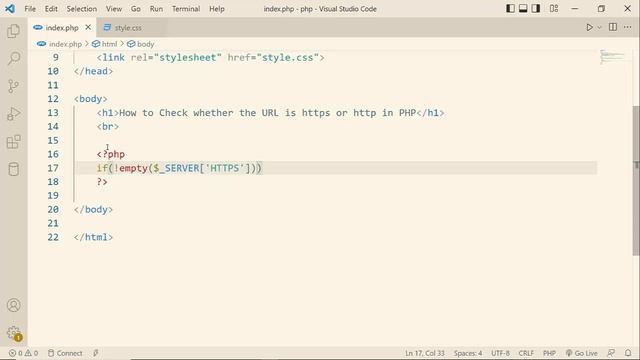
Task: Toggle bottom panel layout icon
Action: pos(523,9)
